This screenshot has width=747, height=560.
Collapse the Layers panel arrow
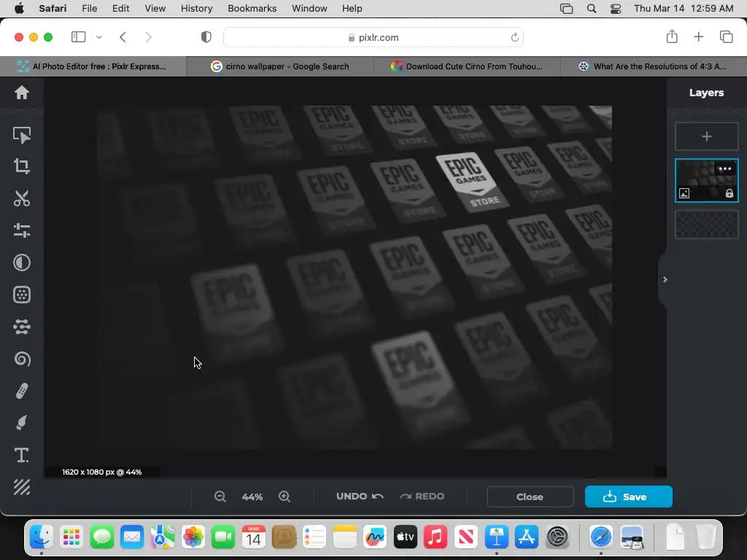click(665, 279)
